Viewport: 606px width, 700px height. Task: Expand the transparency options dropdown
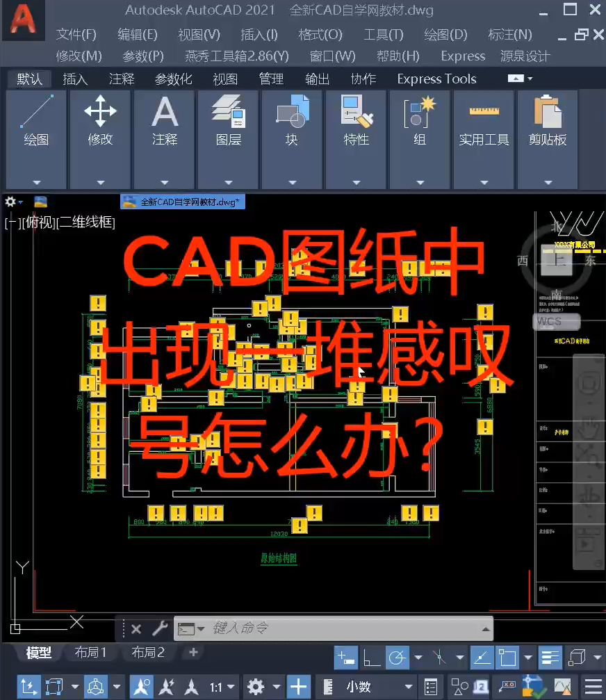(598, 658)
